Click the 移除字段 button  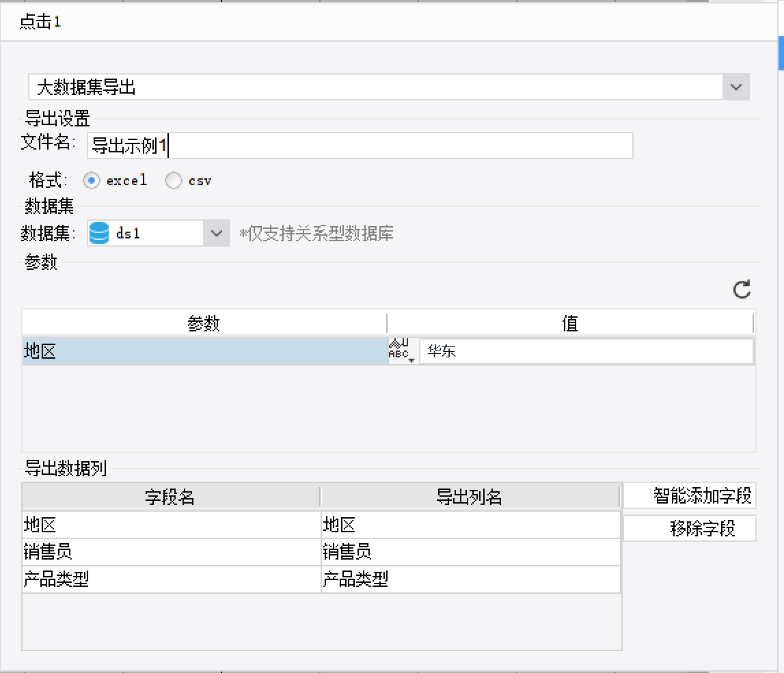click(689, 529)
